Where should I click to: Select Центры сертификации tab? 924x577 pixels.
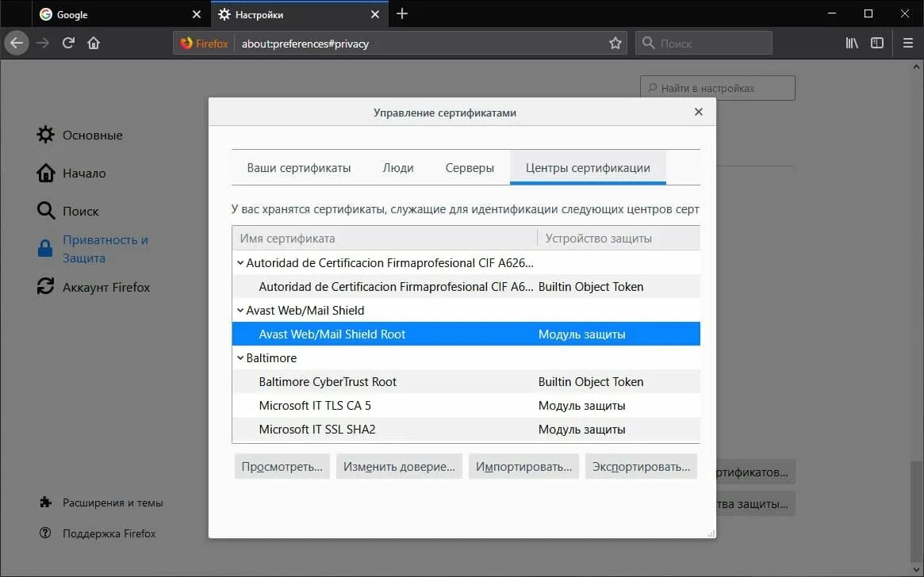click(588, 168)
